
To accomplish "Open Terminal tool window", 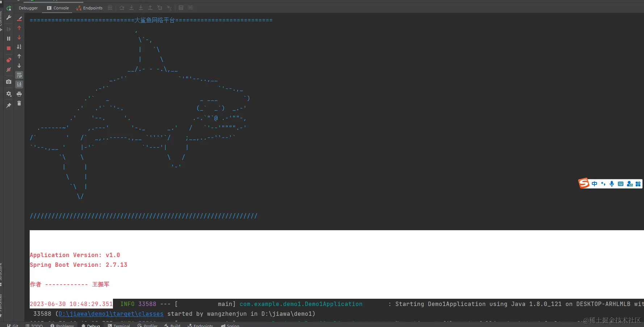I will (x=119, y=325).
